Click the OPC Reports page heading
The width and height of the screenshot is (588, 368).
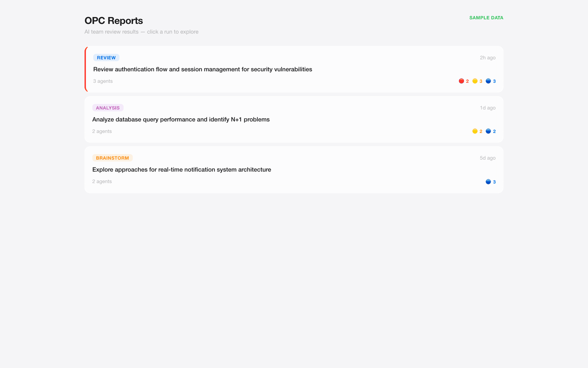[113, 21]
